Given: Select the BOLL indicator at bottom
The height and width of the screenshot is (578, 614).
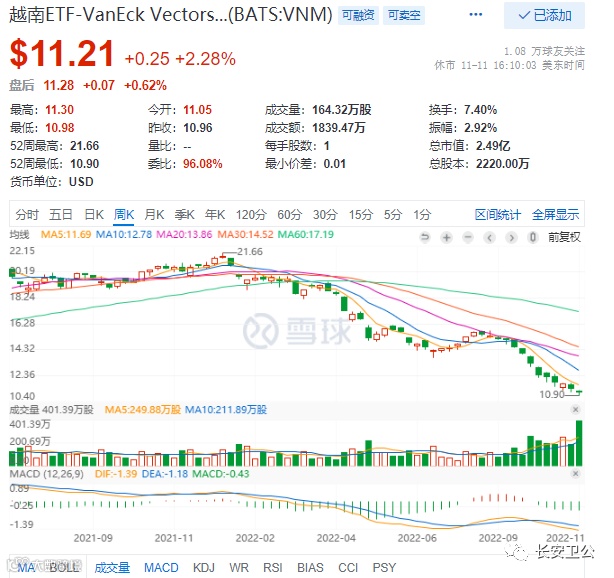Looking at the screenshot, I should tap(65, 567).
